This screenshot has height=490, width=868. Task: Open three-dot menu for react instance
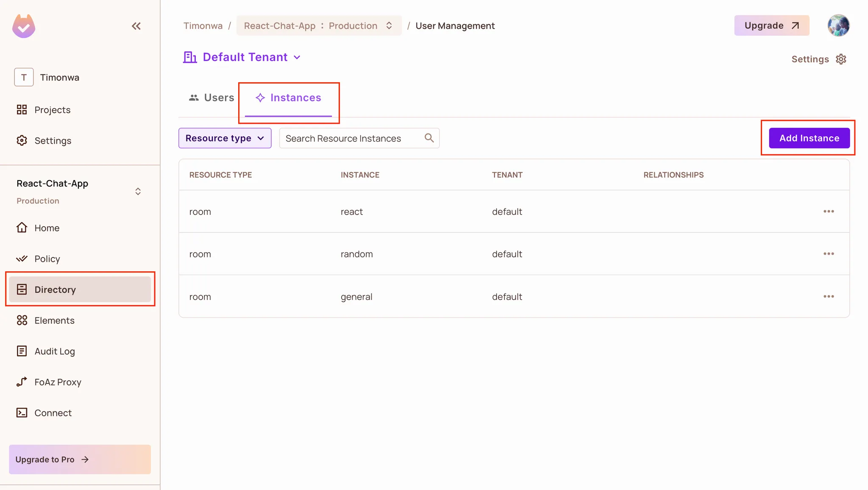point(829,212)
